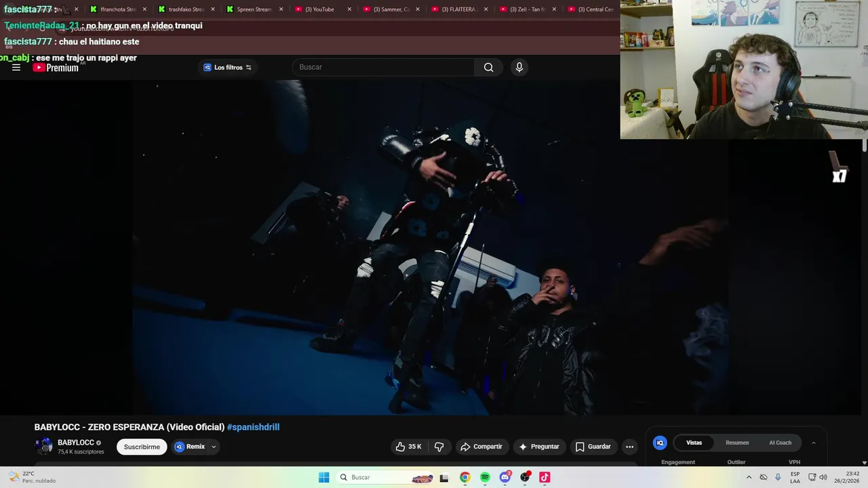Click the Remix button
This screenshot has width=868, height=488.
pyautogui.click(x=190, y=447)
